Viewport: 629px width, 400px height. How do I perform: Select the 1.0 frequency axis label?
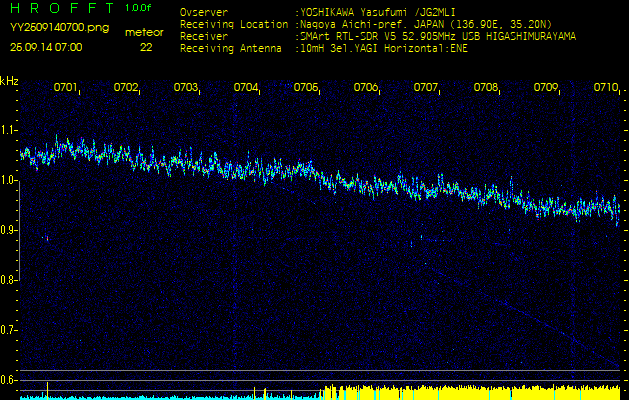[9, 180]
